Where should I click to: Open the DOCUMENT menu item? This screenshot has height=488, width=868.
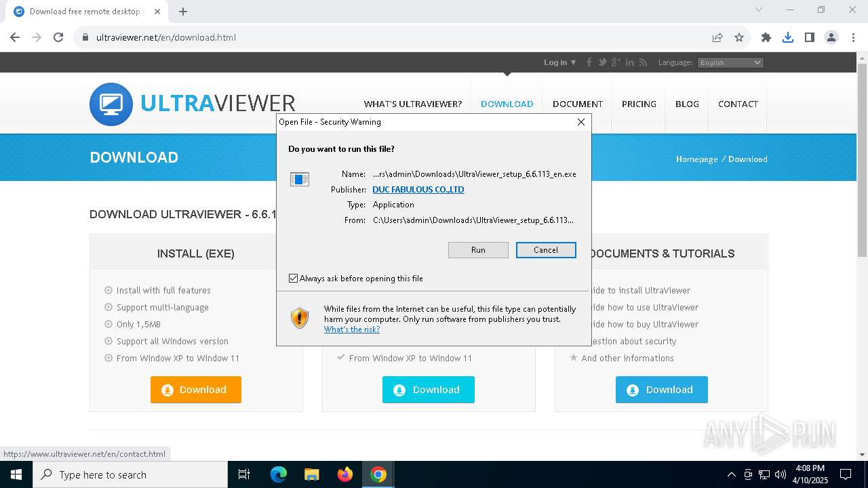click(578, 104)
